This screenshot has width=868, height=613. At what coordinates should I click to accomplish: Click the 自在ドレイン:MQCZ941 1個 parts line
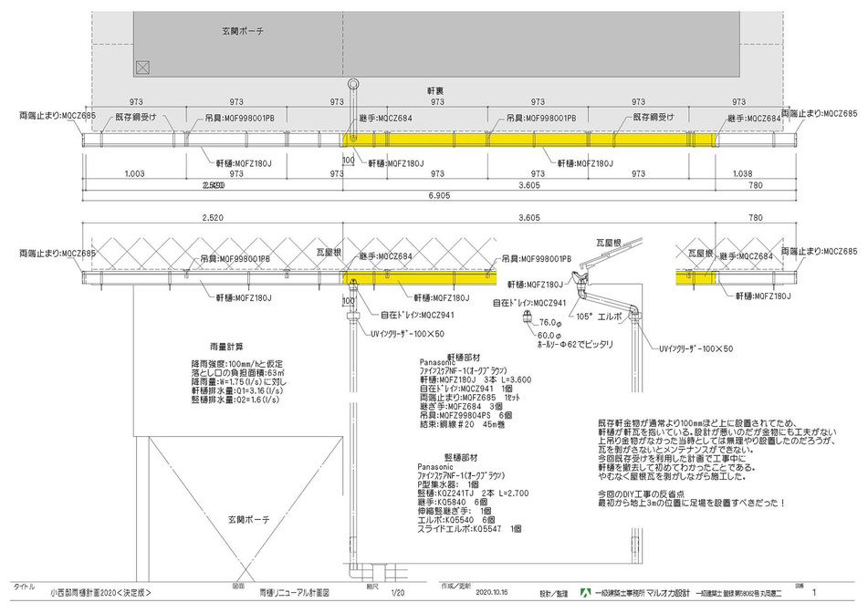tap(466, 389)
